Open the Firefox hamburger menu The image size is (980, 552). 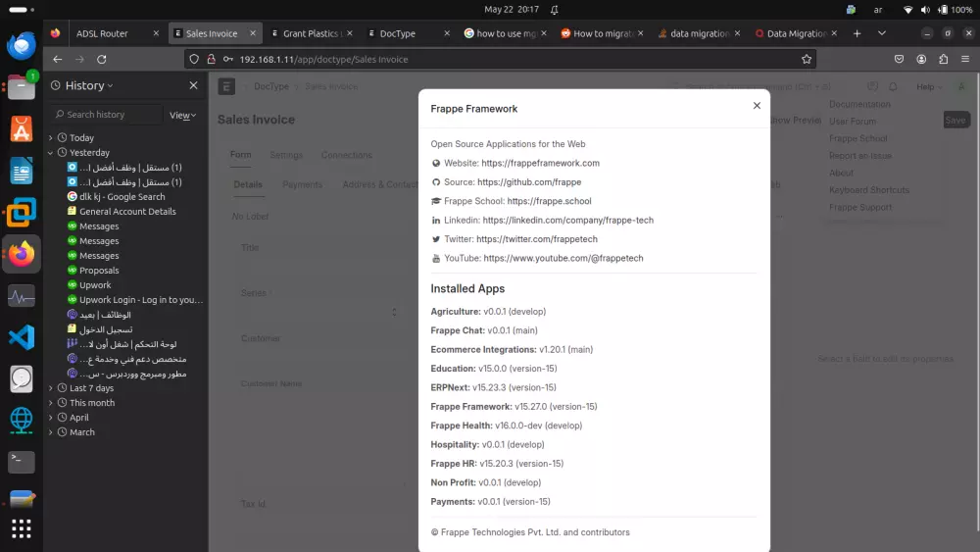coord(965,59)
